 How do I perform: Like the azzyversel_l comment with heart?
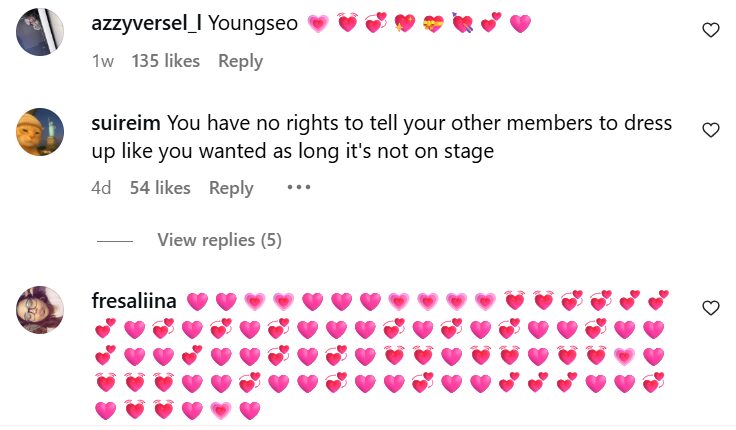pos(711,31)
